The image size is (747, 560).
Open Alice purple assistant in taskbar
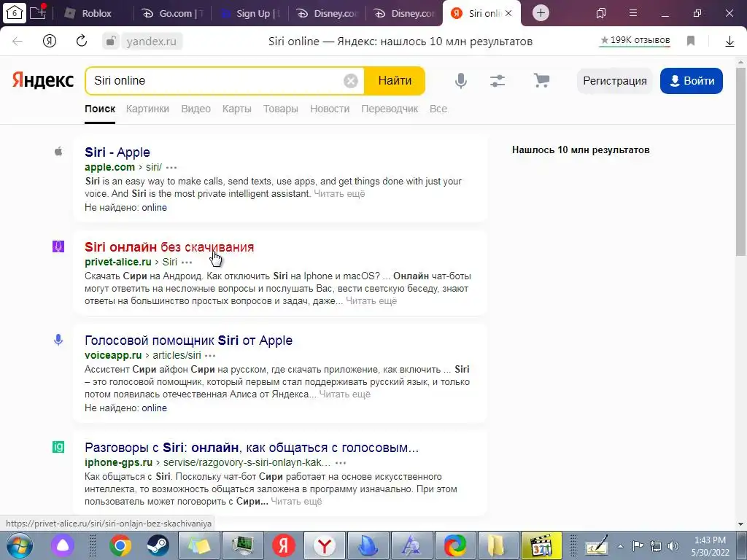pyautogui.click(x=63, y=545)
